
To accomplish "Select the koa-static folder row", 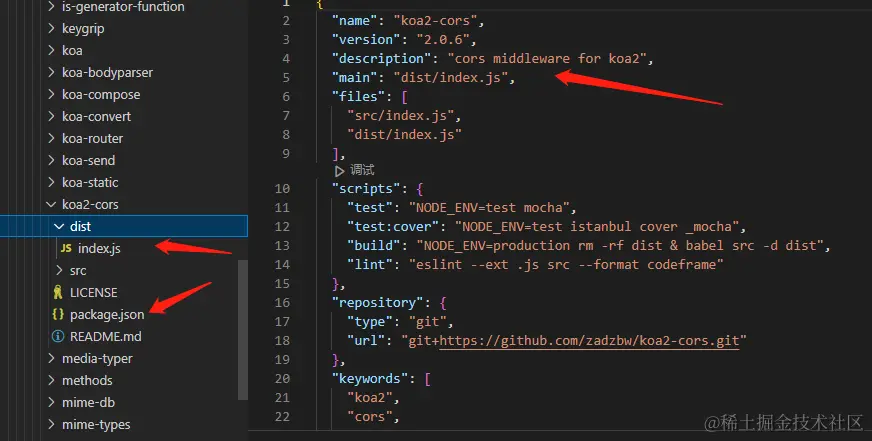I will coord(123,182).
